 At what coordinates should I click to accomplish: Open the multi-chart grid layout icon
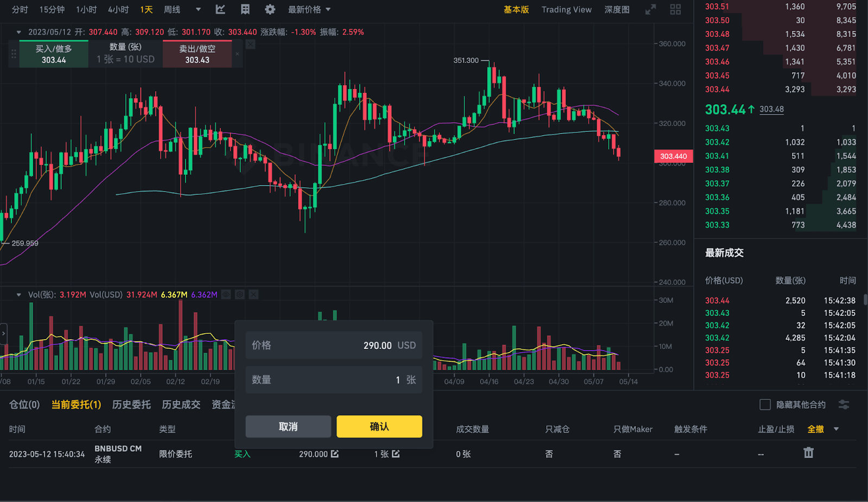(x=675, y=9)
